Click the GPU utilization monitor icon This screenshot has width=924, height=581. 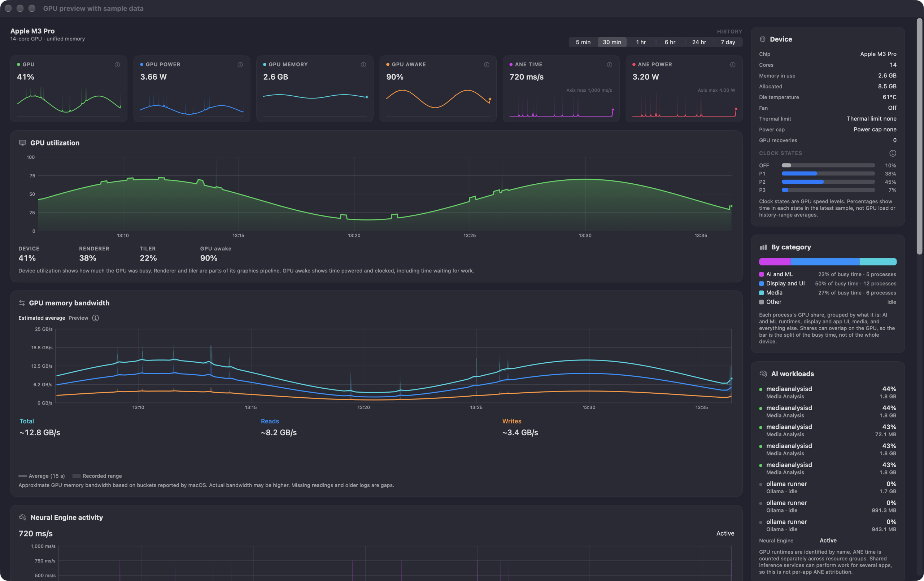click(23, 143)
